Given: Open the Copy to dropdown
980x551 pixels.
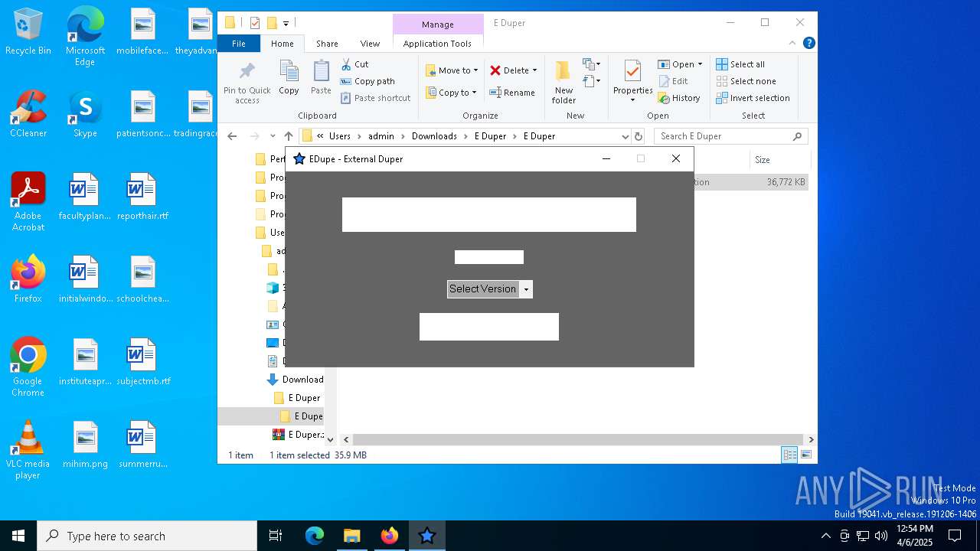Looking at the screenshot, I should [451, 93].
